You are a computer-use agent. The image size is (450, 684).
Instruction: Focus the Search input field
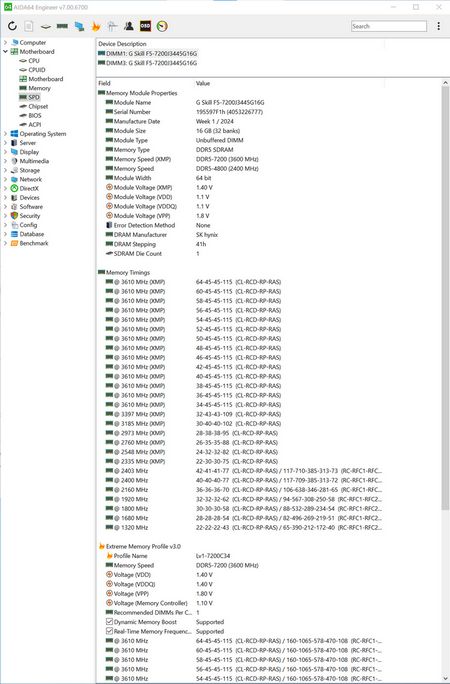coord(389,26)
